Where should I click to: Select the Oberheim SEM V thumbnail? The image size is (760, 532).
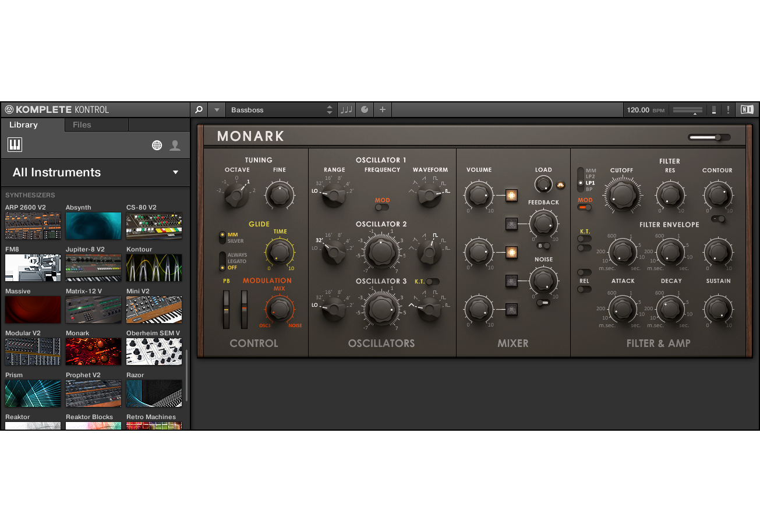tap(154, 352)
